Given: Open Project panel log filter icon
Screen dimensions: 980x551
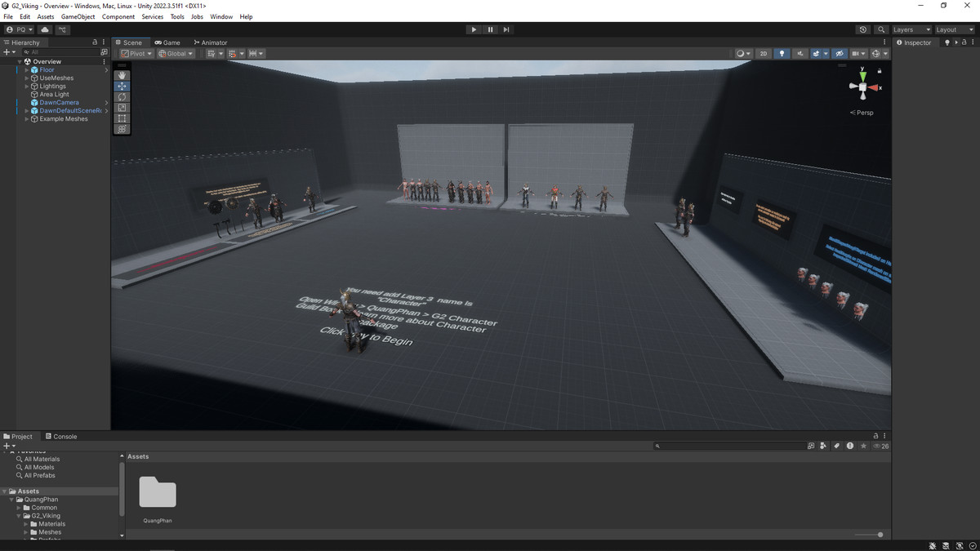Looking at the screenshot, I should click(850, 446).
